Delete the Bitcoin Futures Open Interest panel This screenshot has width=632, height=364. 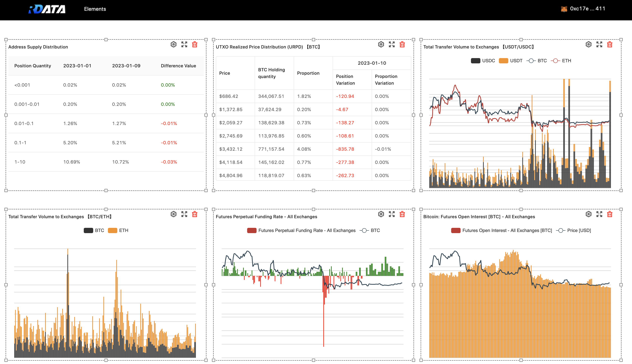tap(610, 214)
